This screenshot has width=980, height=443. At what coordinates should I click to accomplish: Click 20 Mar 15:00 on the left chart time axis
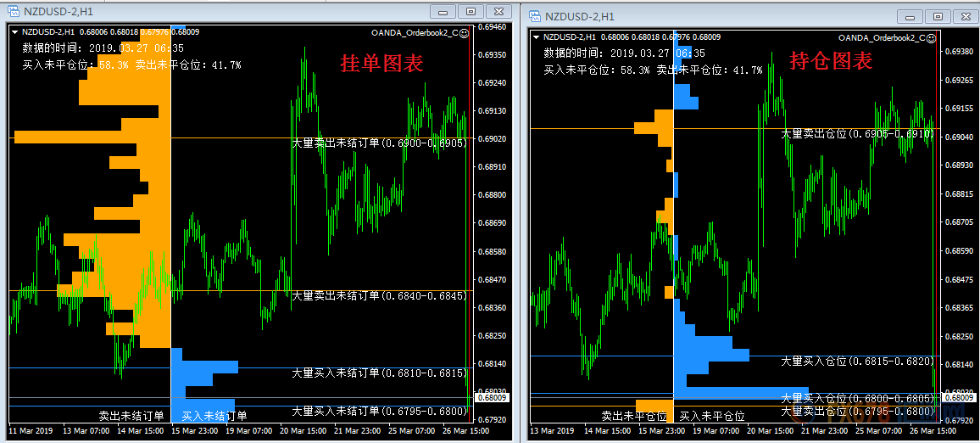point(302,431)
